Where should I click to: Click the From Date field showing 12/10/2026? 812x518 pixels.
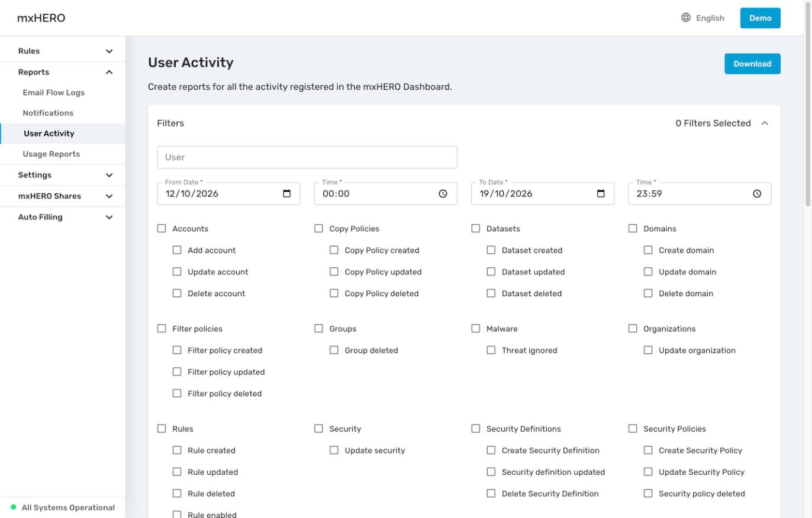click(228, 194)
